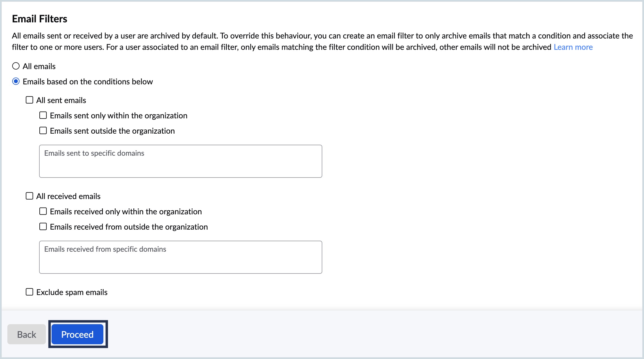Screen dimensions: 644x359
Task: Check Emails received only within the organization
Action: (43, 211)
